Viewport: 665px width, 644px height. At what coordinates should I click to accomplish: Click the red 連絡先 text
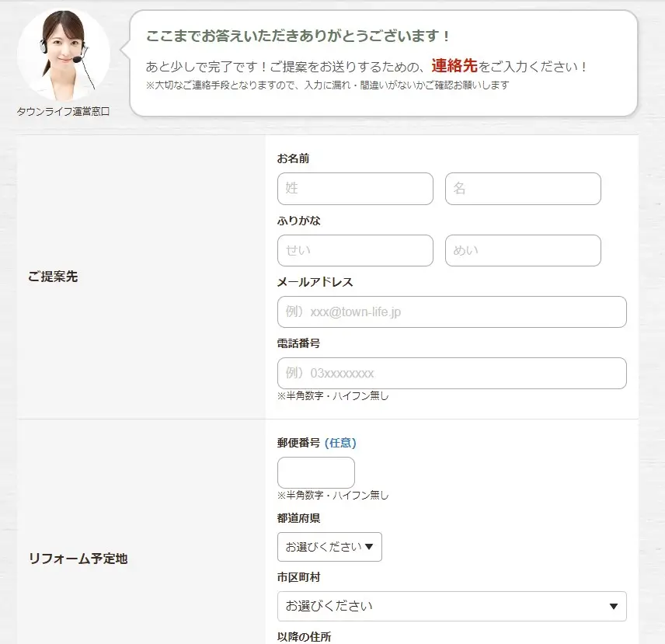tap(454, 66)
